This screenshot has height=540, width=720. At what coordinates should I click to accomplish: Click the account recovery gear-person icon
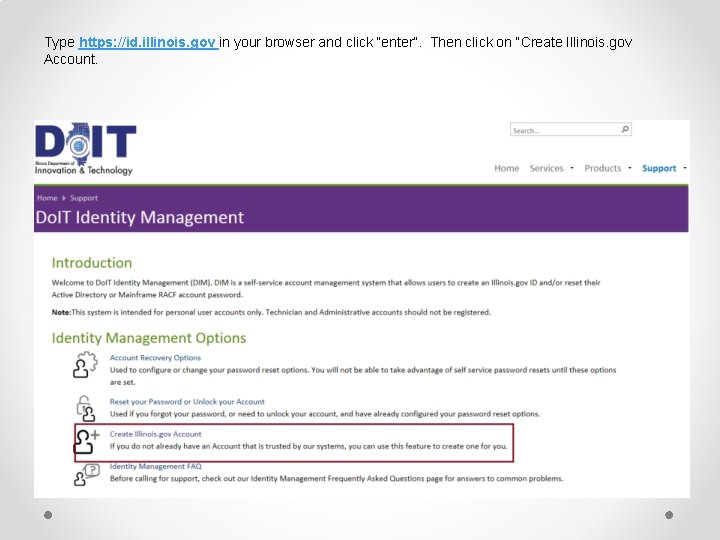85,365
